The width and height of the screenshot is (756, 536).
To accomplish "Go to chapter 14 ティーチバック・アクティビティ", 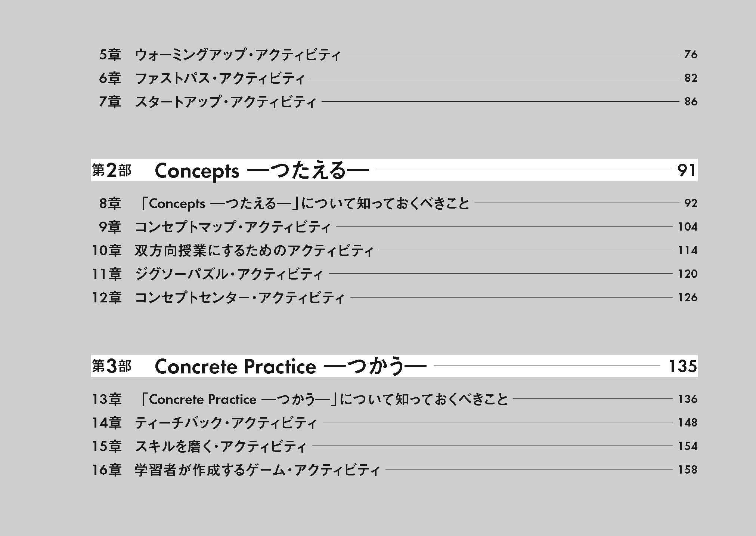I will click(226, 423).
